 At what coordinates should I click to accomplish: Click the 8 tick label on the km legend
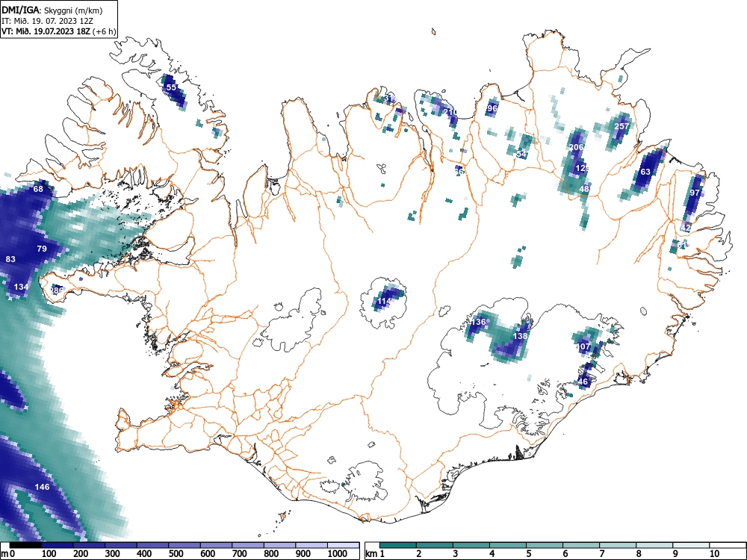pyautogui.click(x=639, y=554)
